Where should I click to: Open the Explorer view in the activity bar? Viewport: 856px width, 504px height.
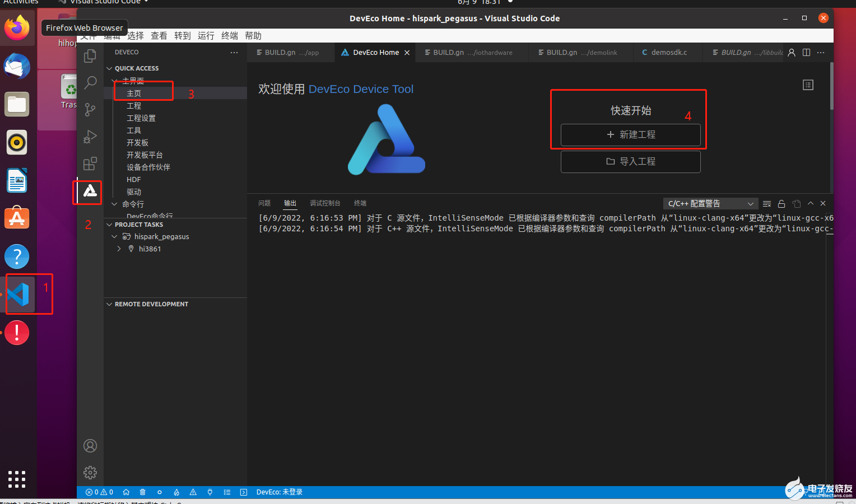click(90, 56)
